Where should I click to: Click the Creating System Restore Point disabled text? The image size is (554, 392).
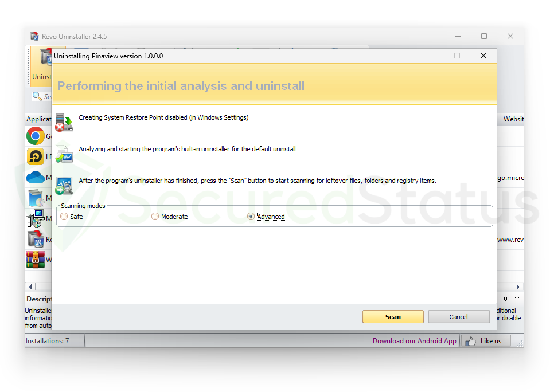(163, 117)
